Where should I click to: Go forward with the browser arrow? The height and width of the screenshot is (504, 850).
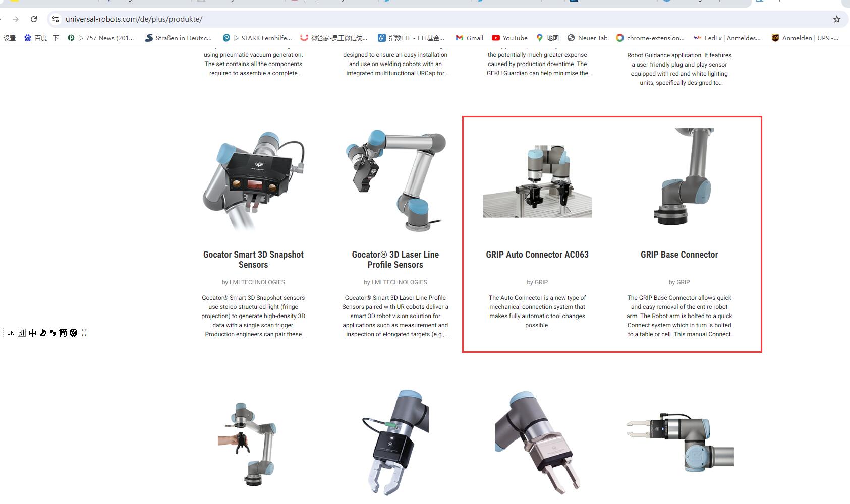point(16,19)
